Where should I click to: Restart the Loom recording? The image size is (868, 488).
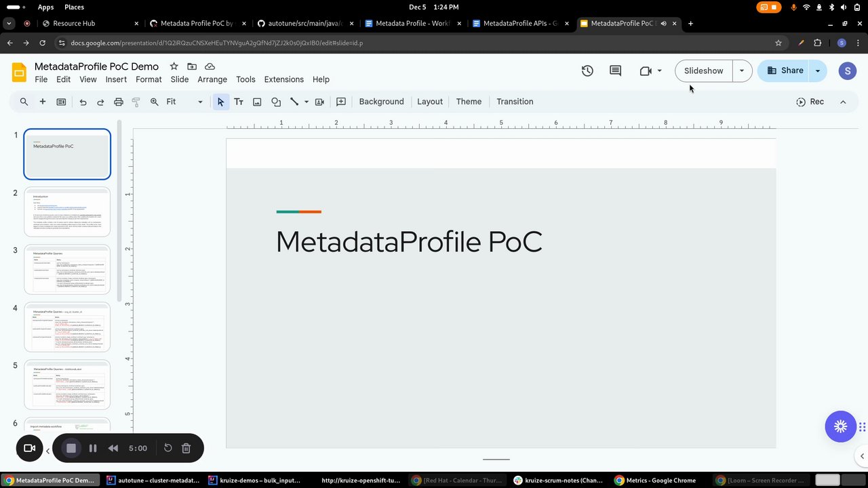[x=168, y=448]
